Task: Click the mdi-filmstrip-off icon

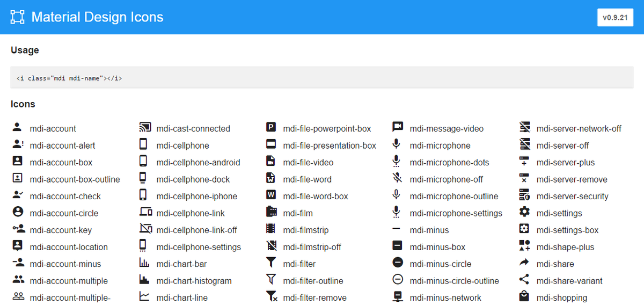Action: pyautogui.click(x=271, y=246)
